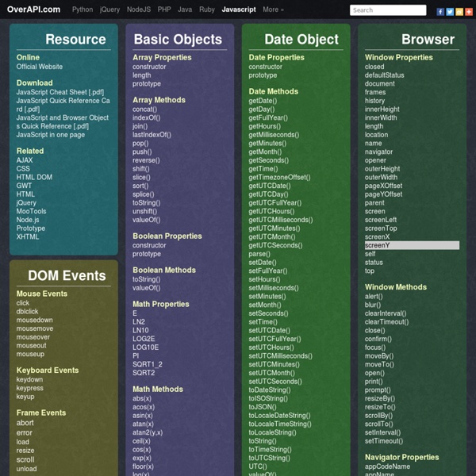Click the yellow share icon beside Twitter
The width and height of the screenshot is (476, 476).
point(459,12)
